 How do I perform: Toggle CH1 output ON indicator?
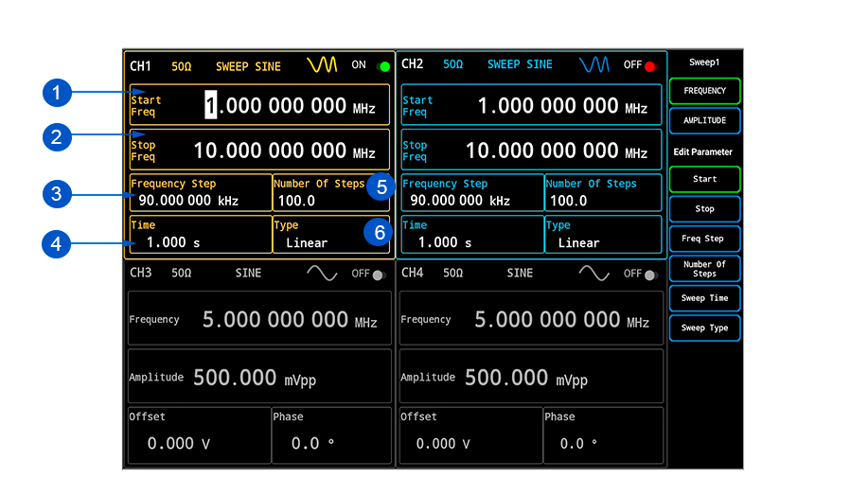pyautogui.click(x=383, y=66)
